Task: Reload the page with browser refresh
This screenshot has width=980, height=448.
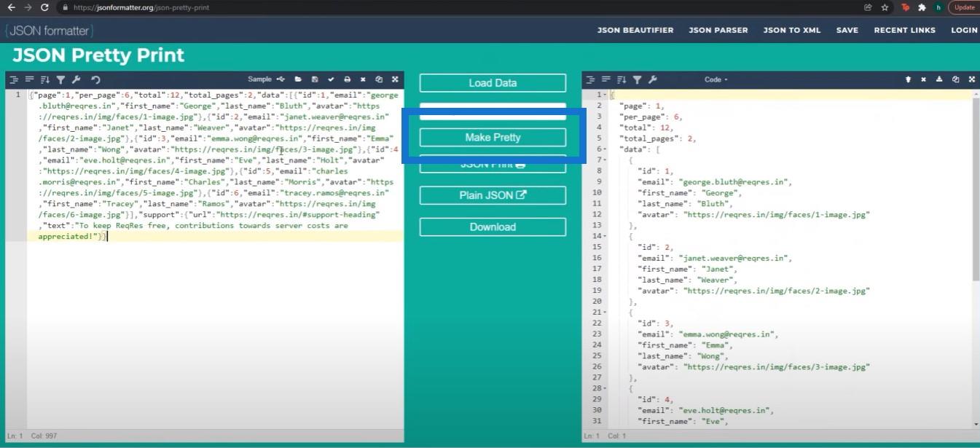Action: point(45,7)
